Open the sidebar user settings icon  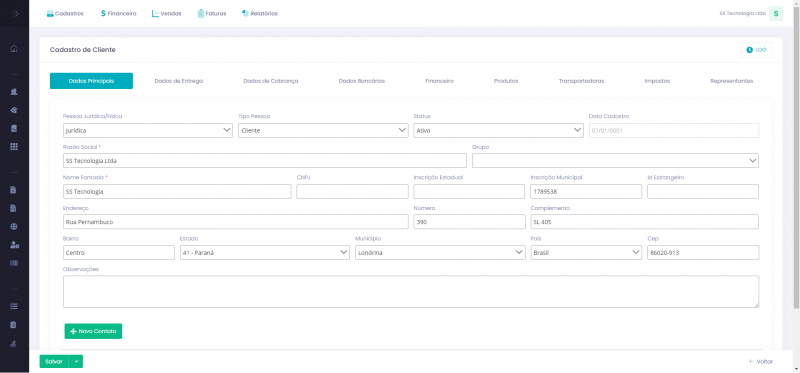14,245
